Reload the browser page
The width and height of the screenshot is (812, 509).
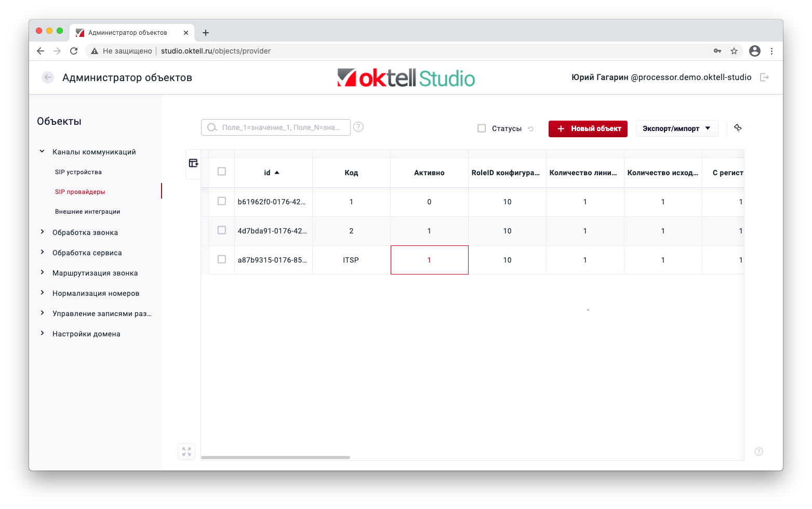[74, 51]
